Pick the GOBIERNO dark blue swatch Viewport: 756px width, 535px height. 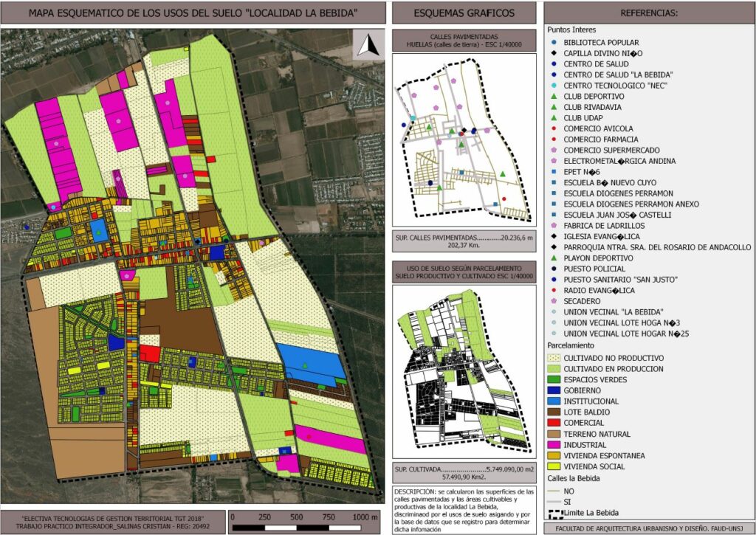554,390
